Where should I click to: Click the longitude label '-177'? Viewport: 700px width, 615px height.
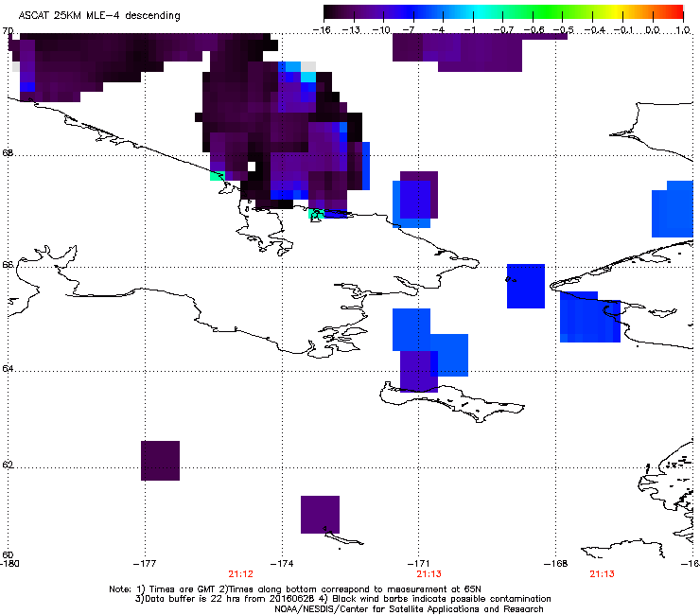tap(145, 564)
